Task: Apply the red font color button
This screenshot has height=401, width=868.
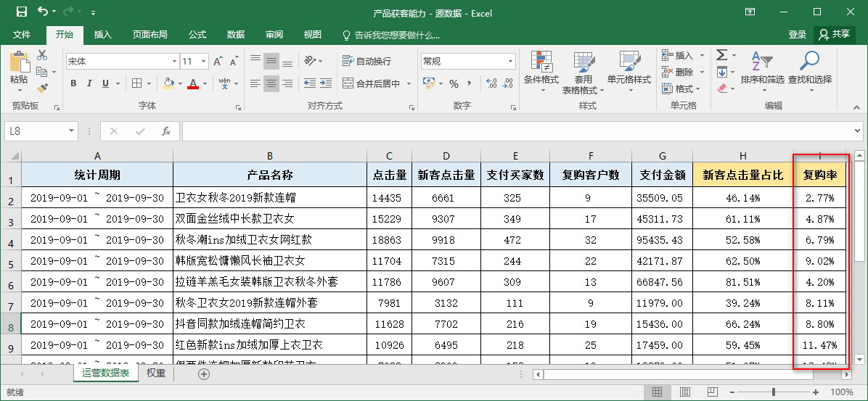Action: (x=192, y=83)
